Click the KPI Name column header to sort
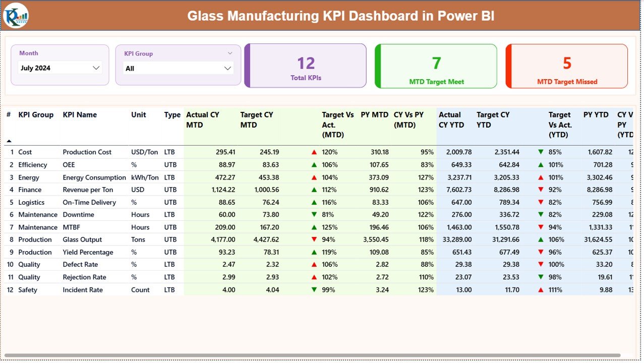The height and width of the screenshot is (363, 644). click(79, 115)
